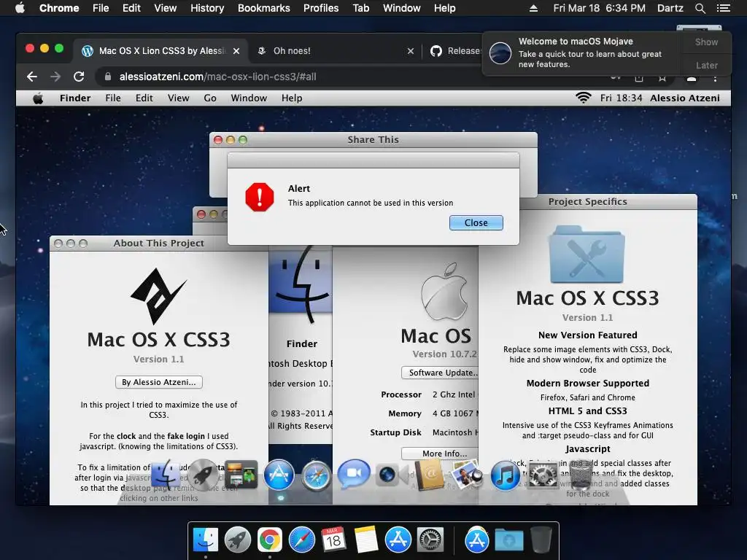Click the Alessio Atzeni user name in menu bar

click(684, 98)
